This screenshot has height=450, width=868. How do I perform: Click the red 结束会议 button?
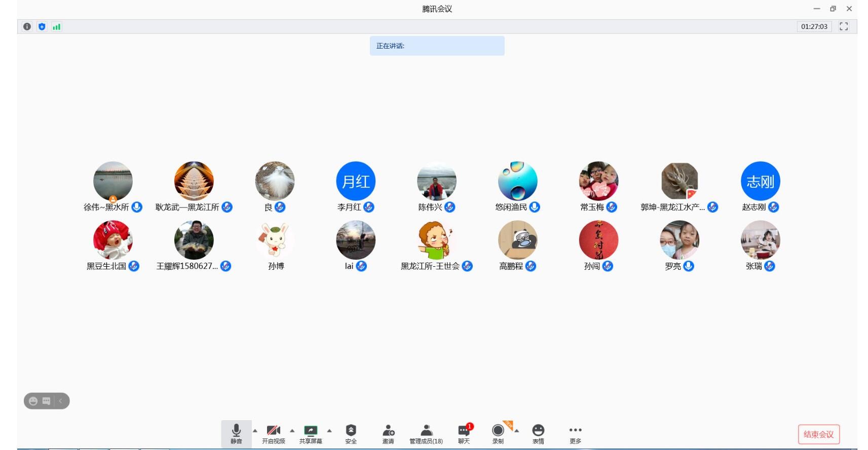[818, 434]
